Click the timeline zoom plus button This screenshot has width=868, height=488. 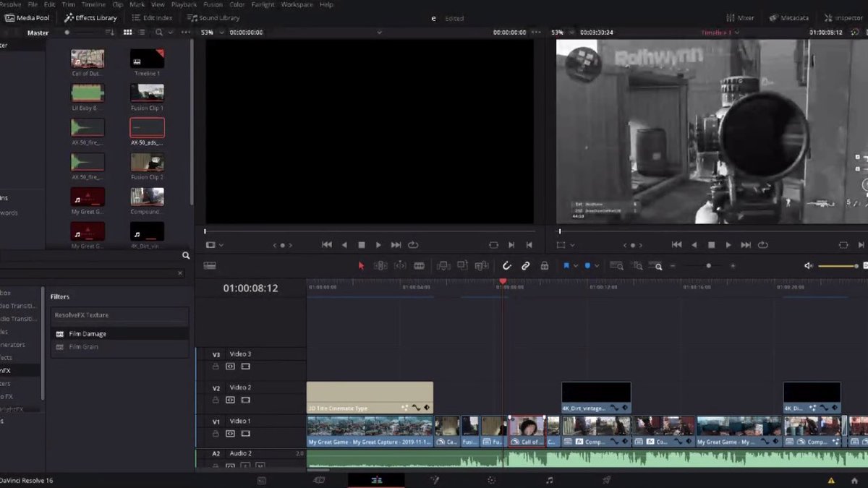pyautogui.click(x=733, y=266)
